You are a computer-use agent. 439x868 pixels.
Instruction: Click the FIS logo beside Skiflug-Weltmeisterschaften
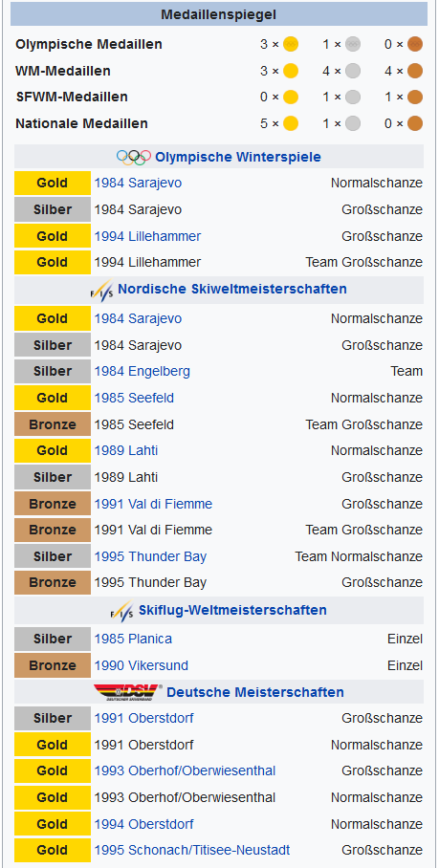click(x=121, y=611)
